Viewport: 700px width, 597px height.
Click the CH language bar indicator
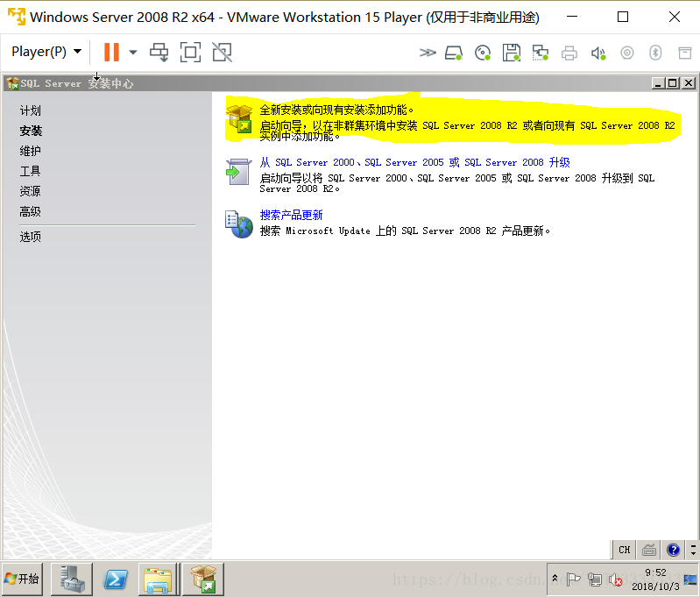[624, 550]
